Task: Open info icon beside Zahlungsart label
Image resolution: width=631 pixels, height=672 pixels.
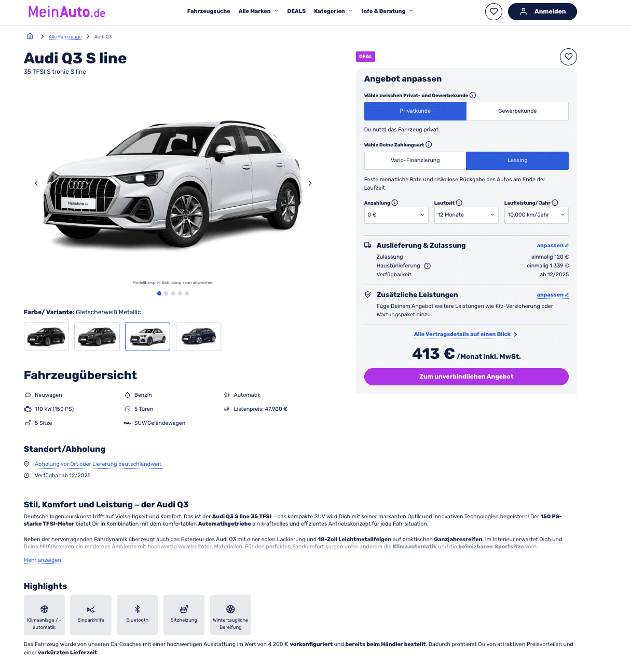Action: [429, 145]
